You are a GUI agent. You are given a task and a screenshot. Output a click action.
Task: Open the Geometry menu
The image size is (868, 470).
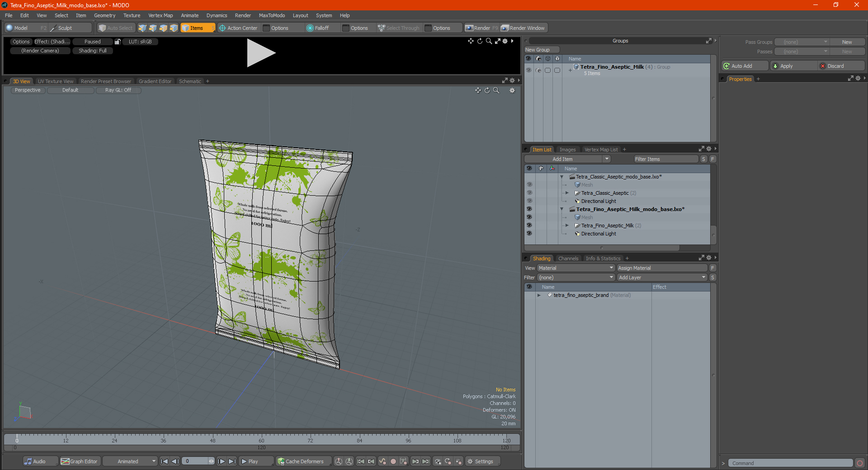[104, 15]
